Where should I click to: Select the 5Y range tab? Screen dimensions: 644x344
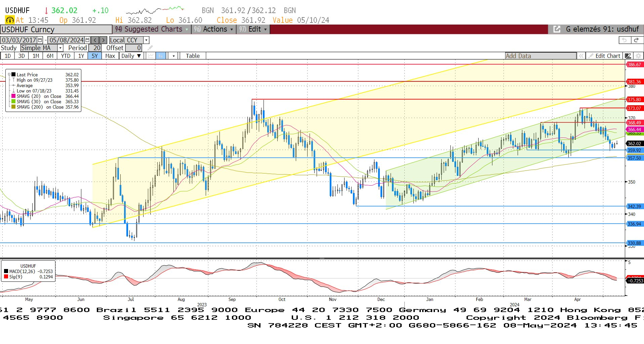(x=95, y=56)
